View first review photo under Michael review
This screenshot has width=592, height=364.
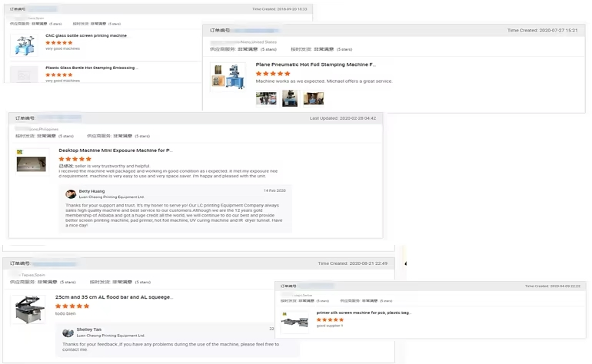266,98
